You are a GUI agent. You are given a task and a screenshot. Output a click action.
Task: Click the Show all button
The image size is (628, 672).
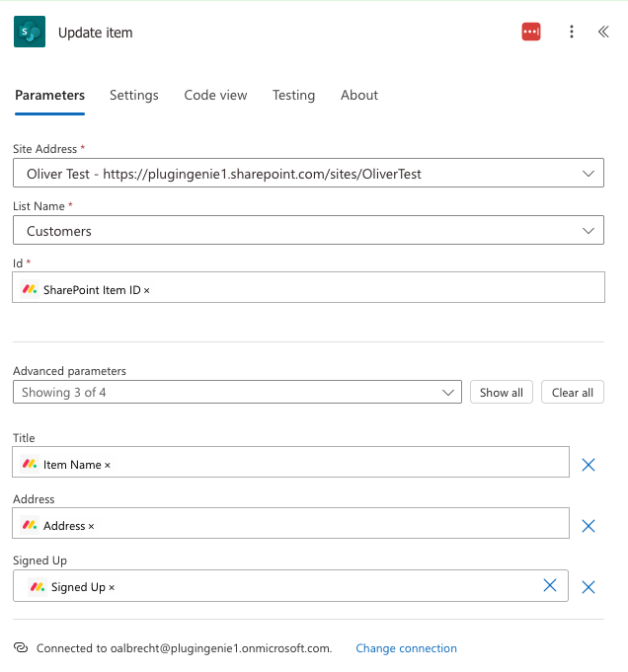click(501, 392)
